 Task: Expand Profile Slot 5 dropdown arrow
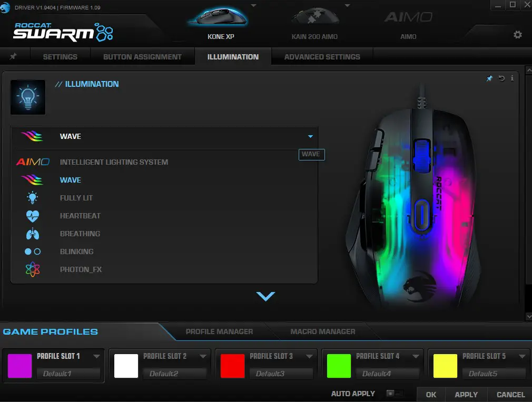[522, 356]
